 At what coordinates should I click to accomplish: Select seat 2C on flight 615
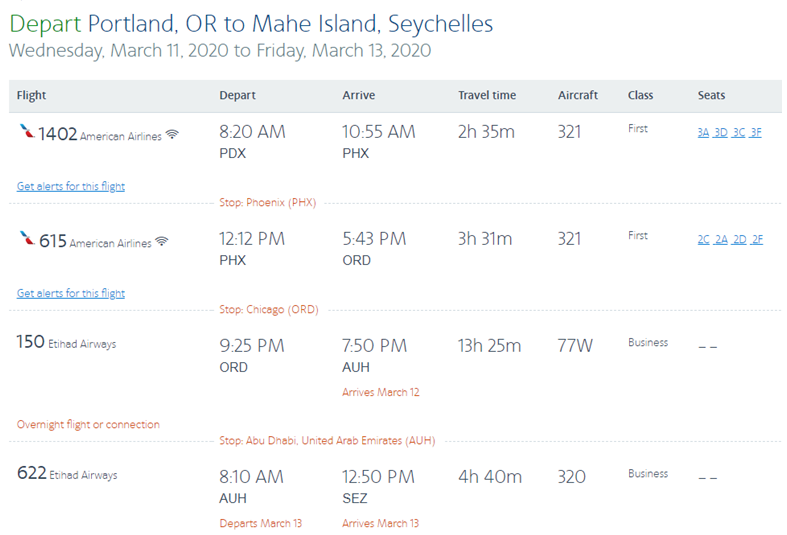[703, 239]
